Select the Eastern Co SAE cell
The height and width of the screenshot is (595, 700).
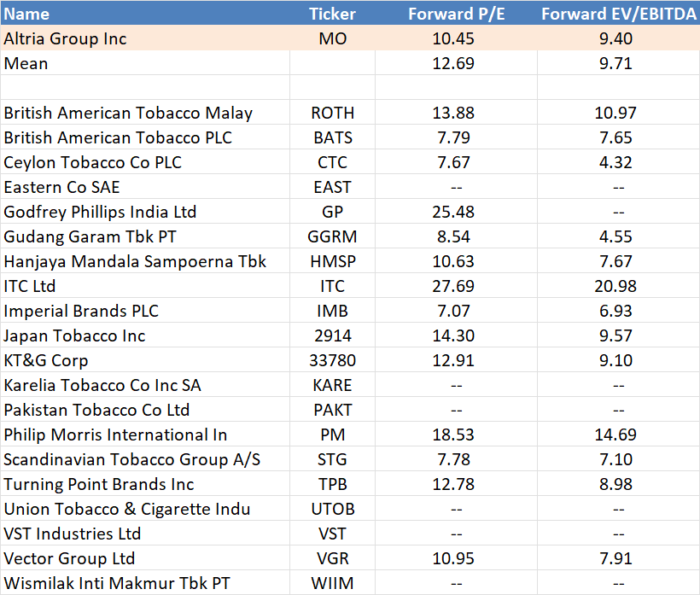(x=145, y=187)
